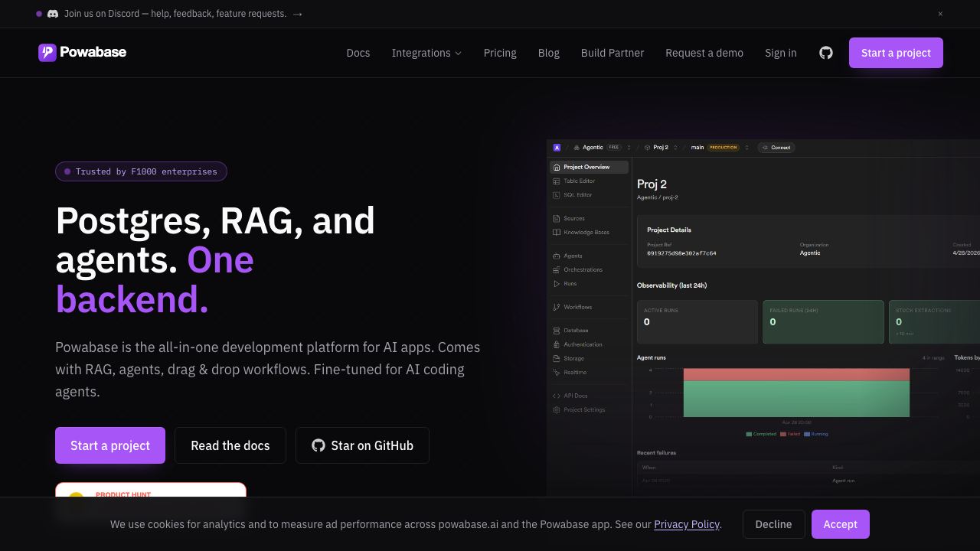980x551 pixels.
Task: Click the red Failed legend swatch
Action: tap(782, 435)
